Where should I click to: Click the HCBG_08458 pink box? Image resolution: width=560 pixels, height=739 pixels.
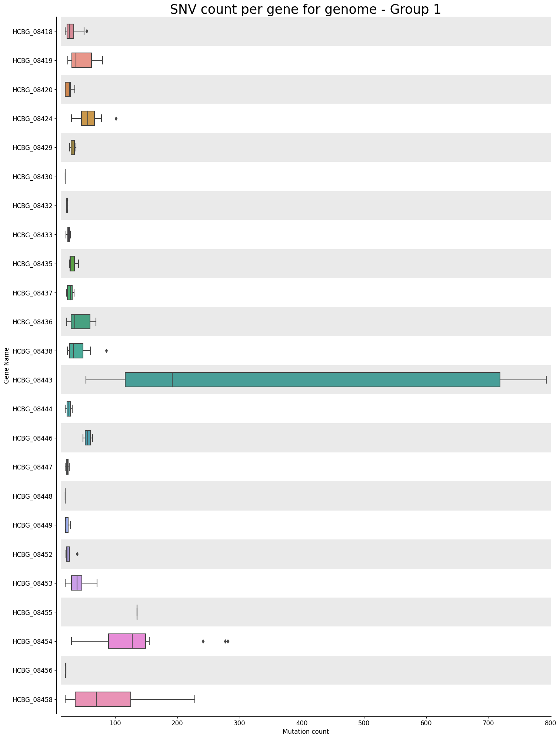[103, 699]
